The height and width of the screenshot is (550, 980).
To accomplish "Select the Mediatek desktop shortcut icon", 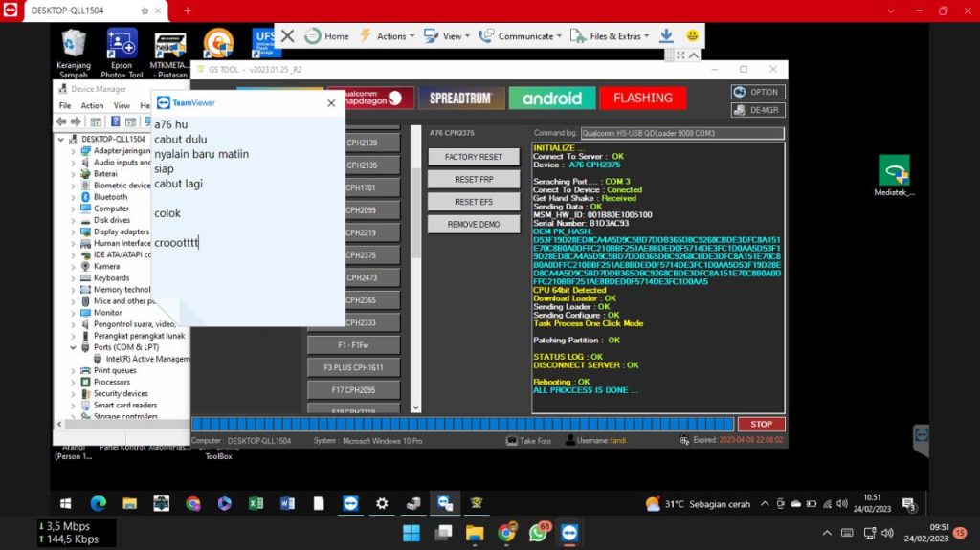I will pos(894,176).
